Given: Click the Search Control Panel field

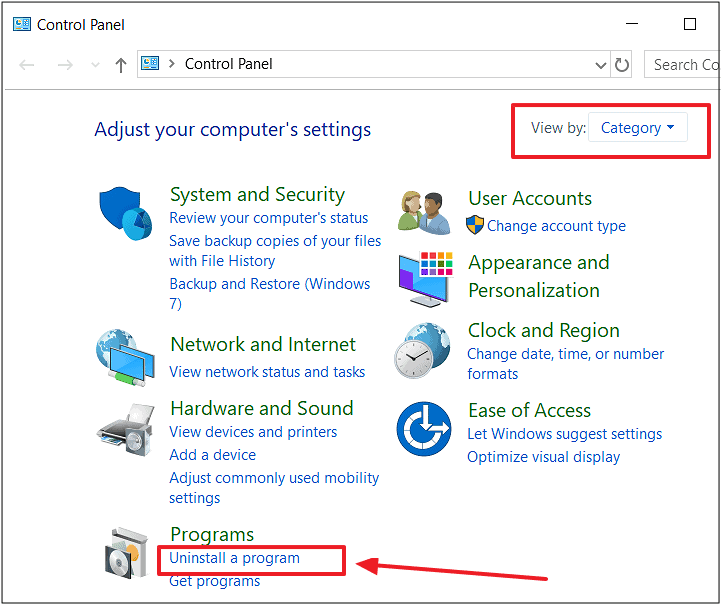Looking at the screenshot, I should [682, 64].
